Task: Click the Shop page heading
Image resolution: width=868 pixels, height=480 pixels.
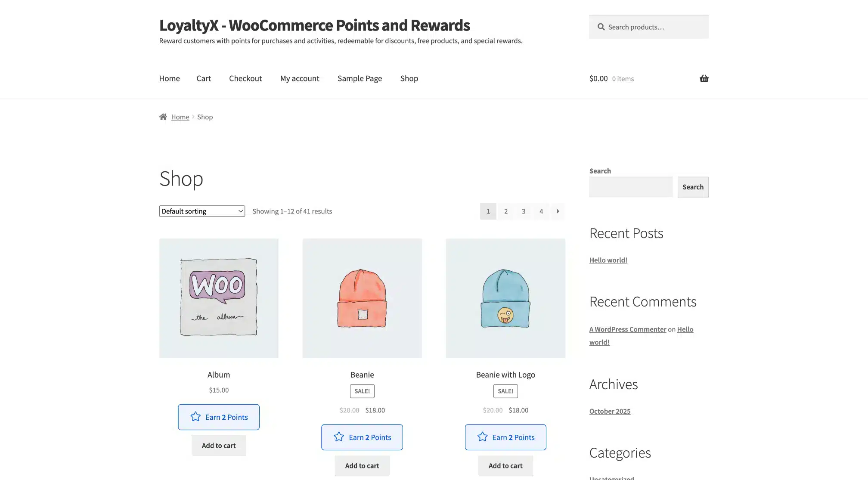Action: click(x=181, y=179)
